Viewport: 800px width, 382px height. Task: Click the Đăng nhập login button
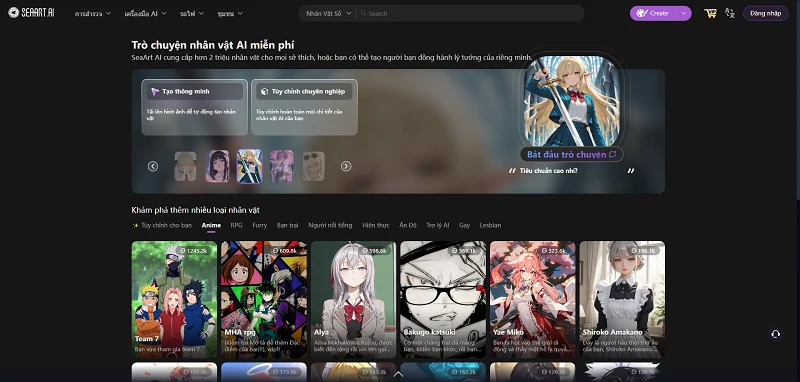[x=765, y=13]
